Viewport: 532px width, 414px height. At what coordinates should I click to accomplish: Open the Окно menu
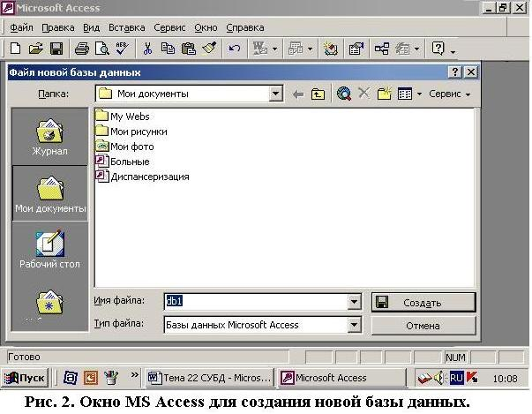tap(206, 27)
